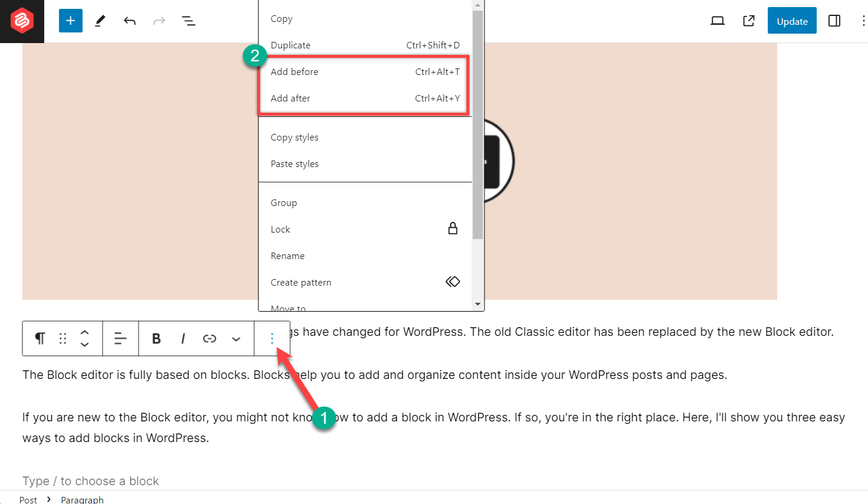Click text 'have changed for WordPress'
Image resolution: width=868 pixels, height=504 pixels.
pos(384,332)
